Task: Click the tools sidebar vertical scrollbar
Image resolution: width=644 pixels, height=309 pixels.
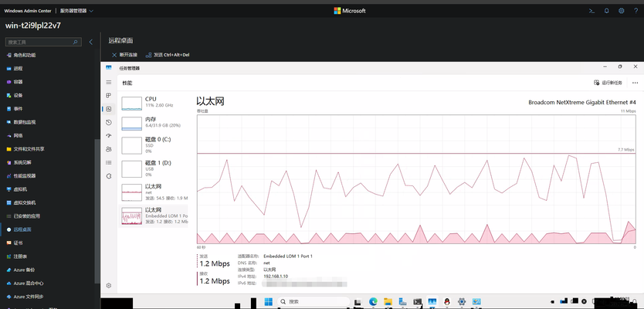Action: tap(97, 212)
